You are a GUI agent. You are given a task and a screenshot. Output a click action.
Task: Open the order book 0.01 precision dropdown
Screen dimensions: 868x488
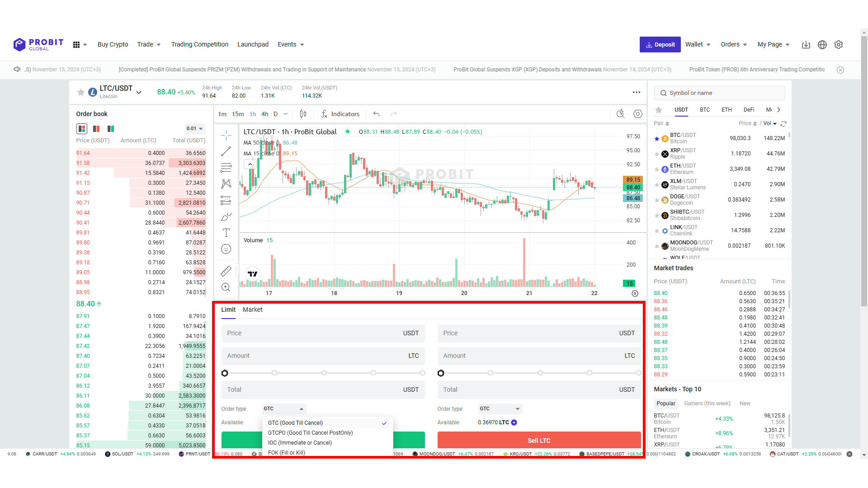(x=195, y=129)
